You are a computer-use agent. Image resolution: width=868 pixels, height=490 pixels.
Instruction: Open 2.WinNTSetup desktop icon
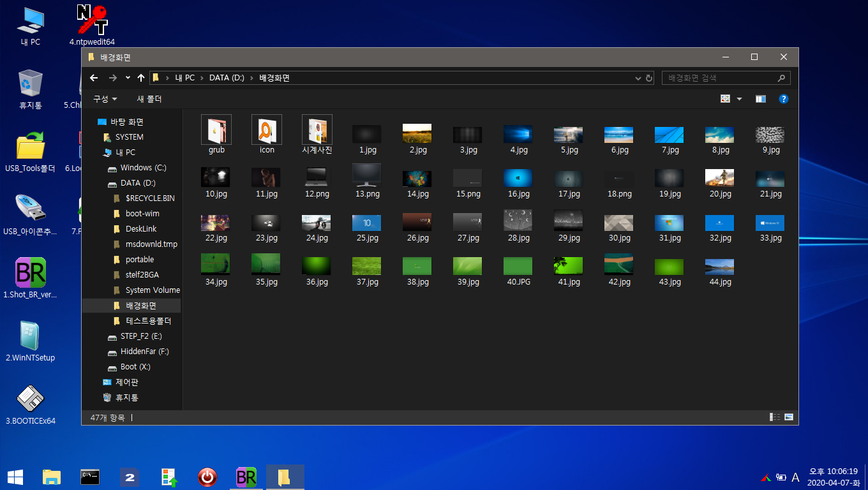pos(30,341)
